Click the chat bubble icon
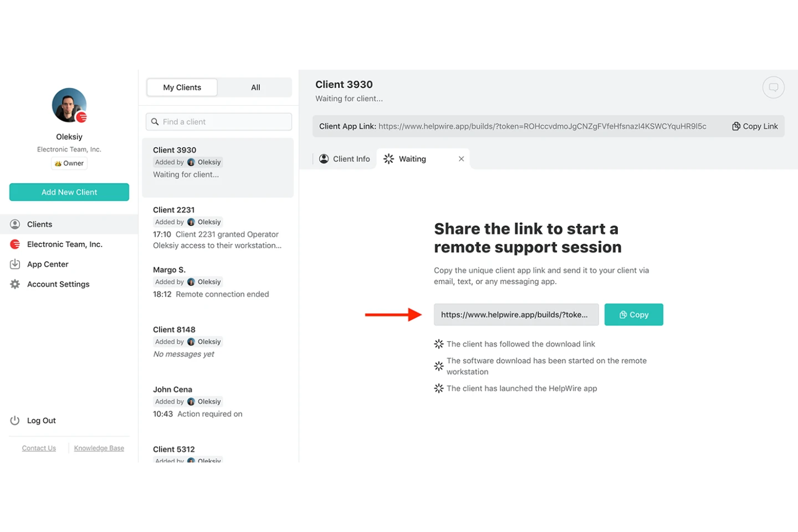This screenshot has height=532, width=798. (773, 87)
